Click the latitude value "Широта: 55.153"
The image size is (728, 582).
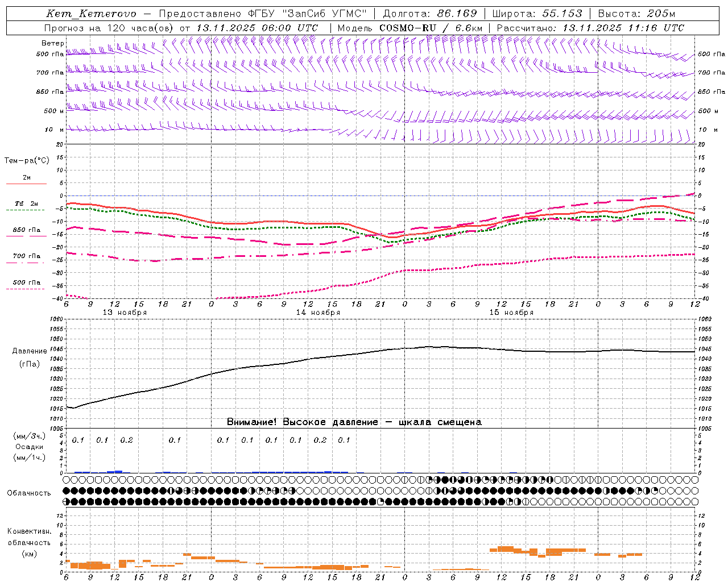537,14
